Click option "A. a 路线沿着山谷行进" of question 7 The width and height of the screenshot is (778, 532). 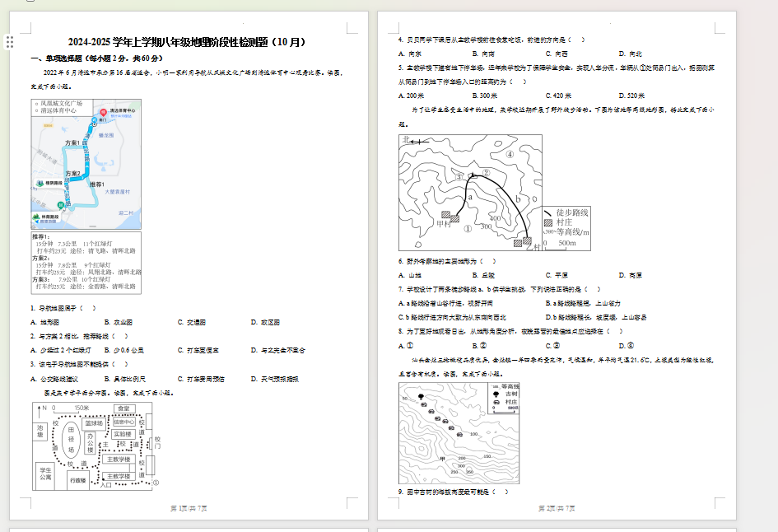tap(445, 303)
